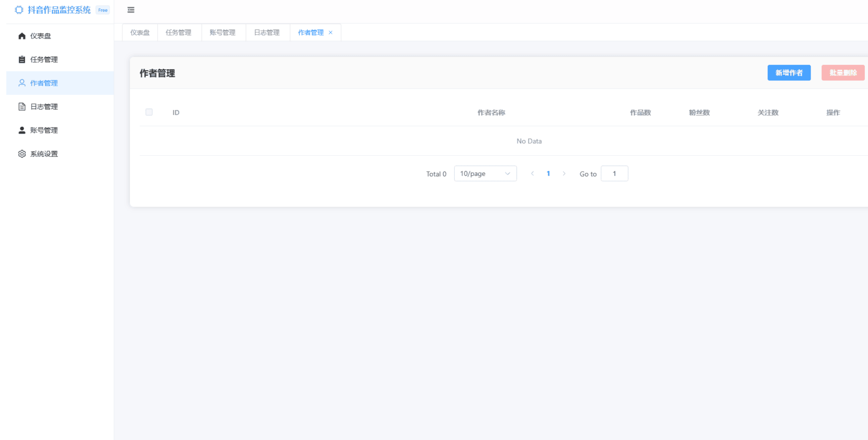Screen dimensions: 868x440
Task: Click the home icon for 仪表盘
Action: [22, 36]
